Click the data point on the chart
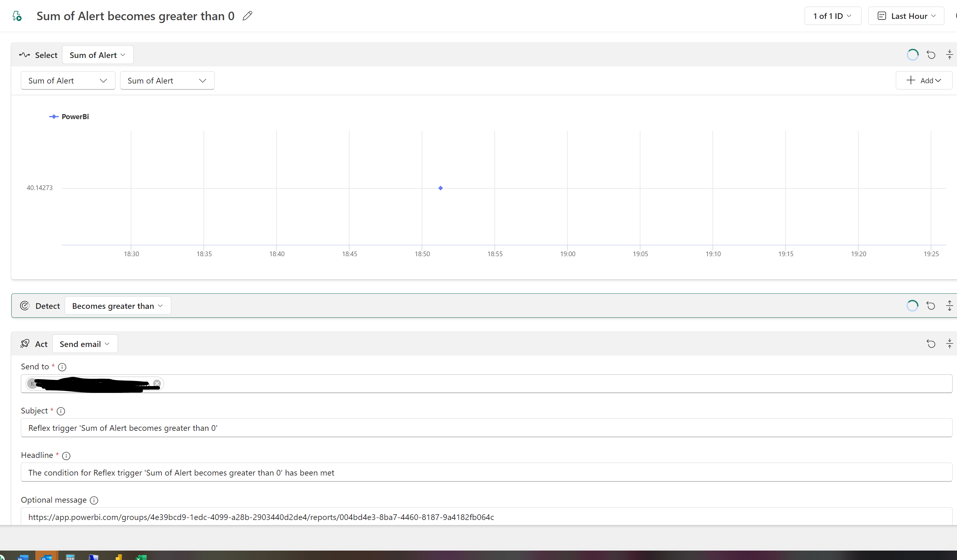The image size is (957, 560). pyautogui.click(x=441, y=188)
